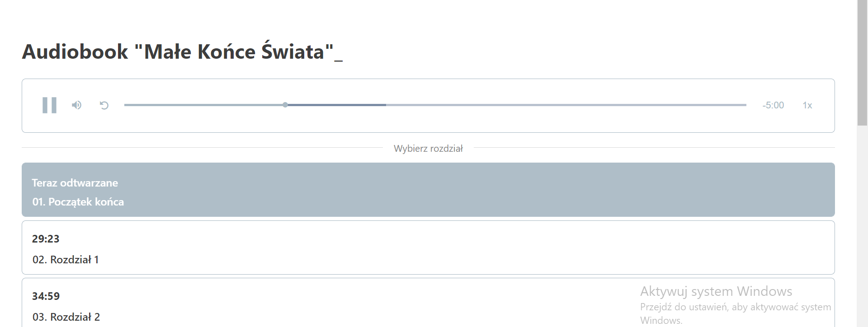This screenshot has height=327, width=868.
Task: Mute audio with the speaker icon
Action: (76, 105)
